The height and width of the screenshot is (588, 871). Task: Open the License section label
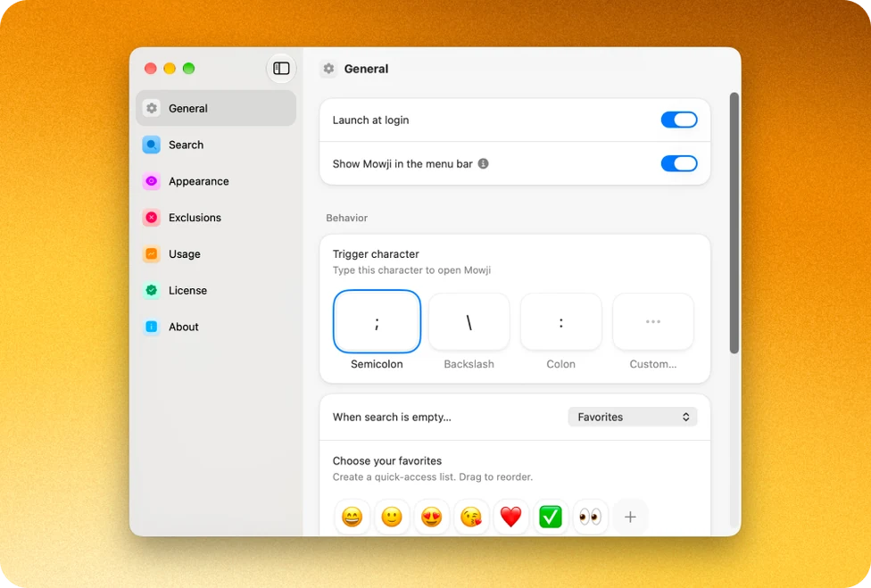pos(187,290)
